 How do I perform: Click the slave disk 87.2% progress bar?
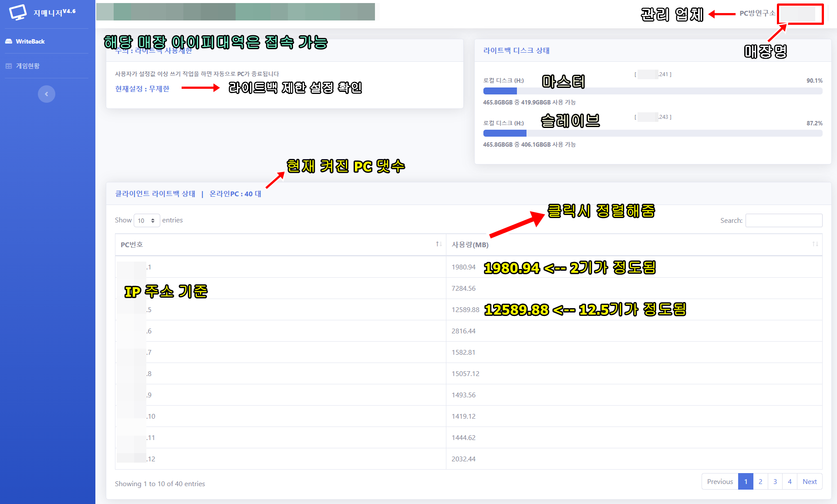pos(652,133)
